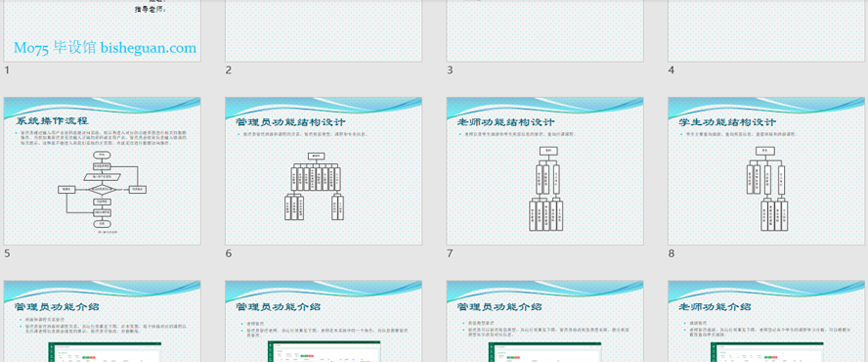Click the slide number label 6
Viewport: 868px width, 362px height.
[x=228, y=253]
